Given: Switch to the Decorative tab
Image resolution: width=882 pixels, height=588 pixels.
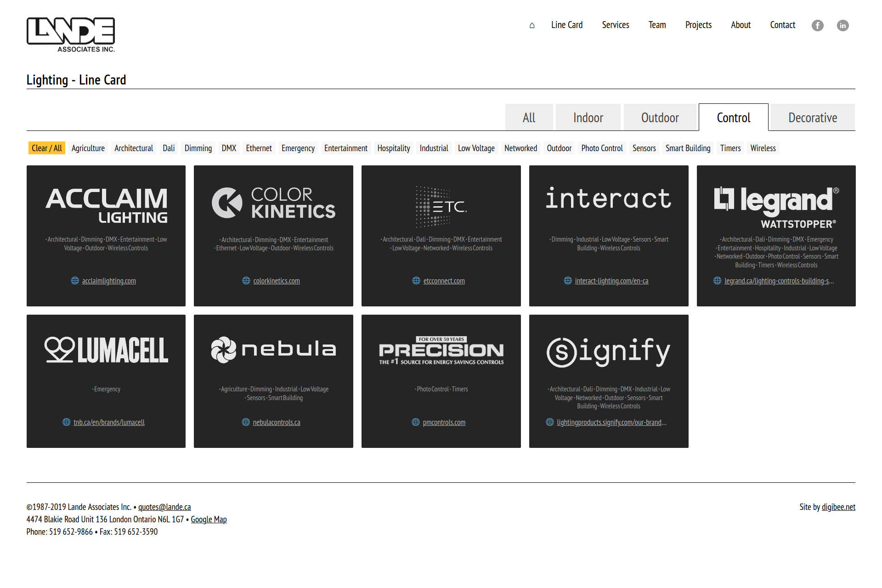Looking at the screenshot, I should 813,118.
